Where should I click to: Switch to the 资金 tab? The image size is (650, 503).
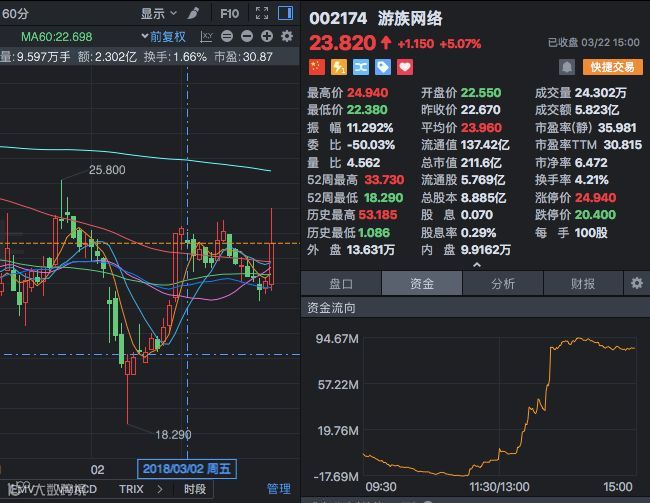(x=422, y=284)
